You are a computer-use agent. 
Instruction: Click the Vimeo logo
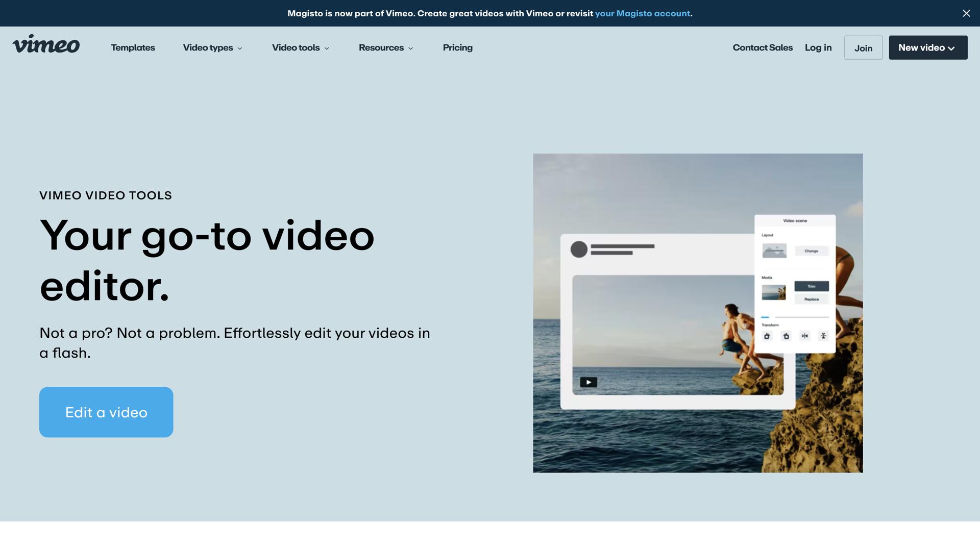[x=46, y=44]
